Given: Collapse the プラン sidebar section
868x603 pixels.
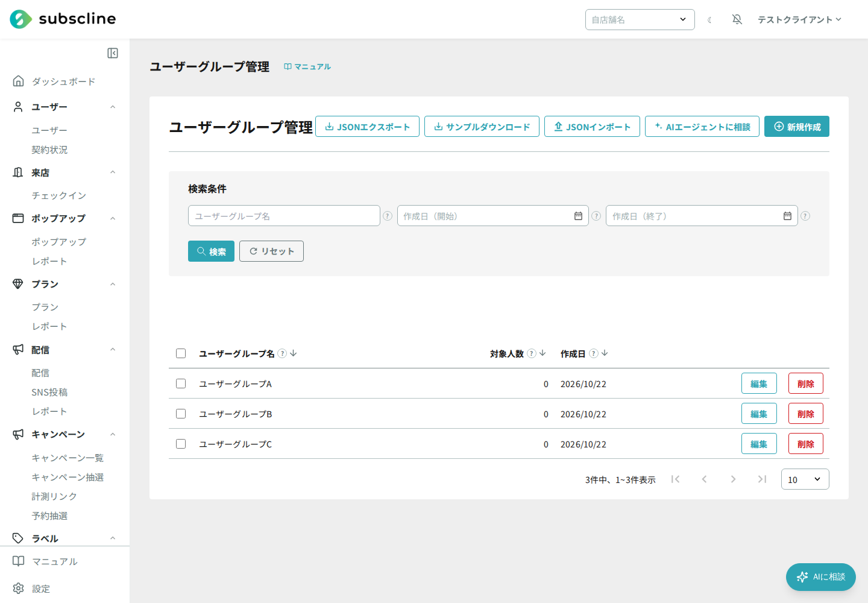Looking at the screenshot, I should coord(113,284).
